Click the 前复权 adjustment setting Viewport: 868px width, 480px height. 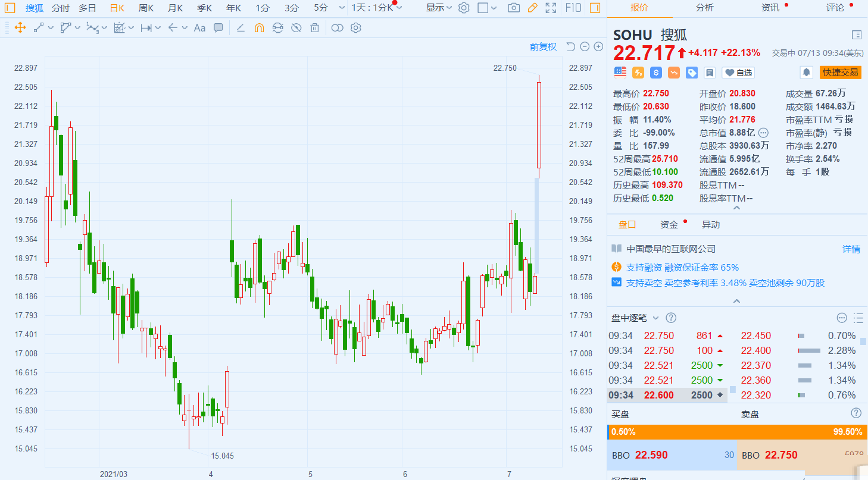point(543,46)
